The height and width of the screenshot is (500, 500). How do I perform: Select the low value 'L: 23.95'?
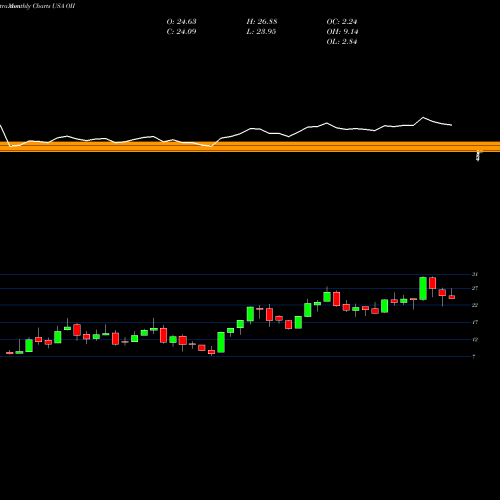pyautogui.click(x=261, y=32)
